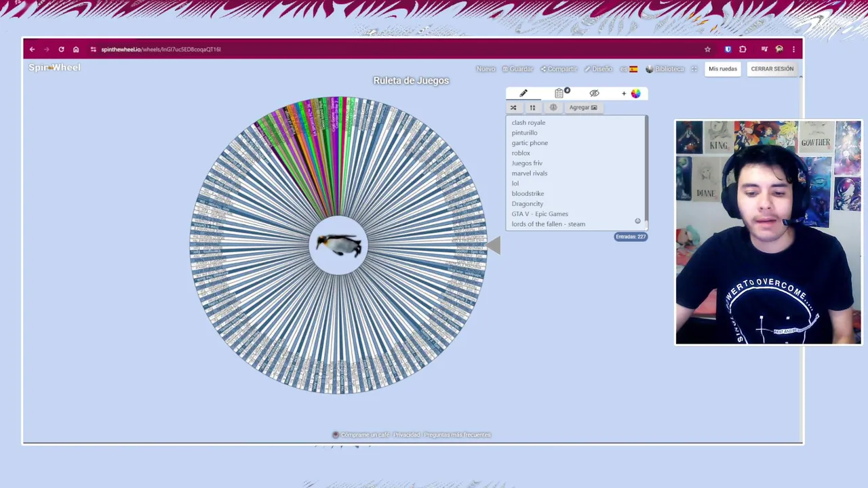868x488 pixels.
Task: Bookmark this page with the star icon
Action: click(x=707, y=49)
